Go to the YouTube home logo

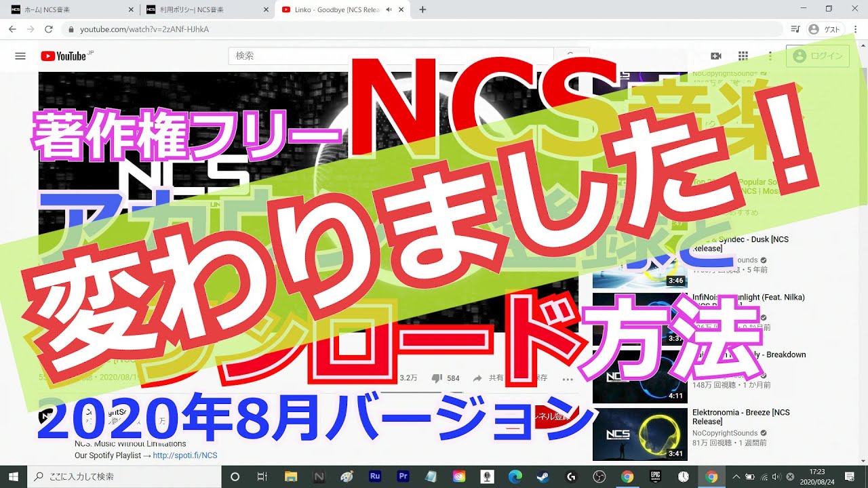64,56
